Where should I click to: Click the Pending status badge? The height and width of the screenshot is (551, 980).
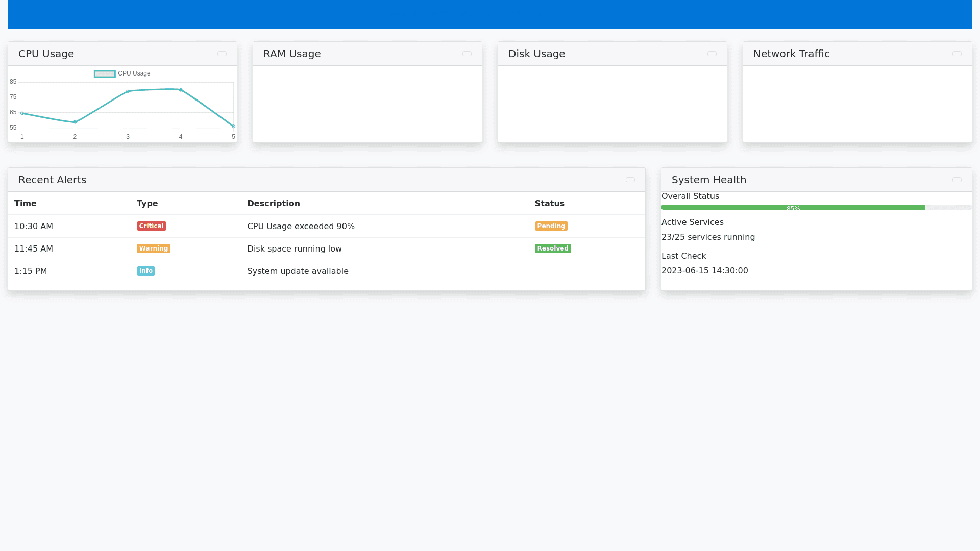(551, 226)
